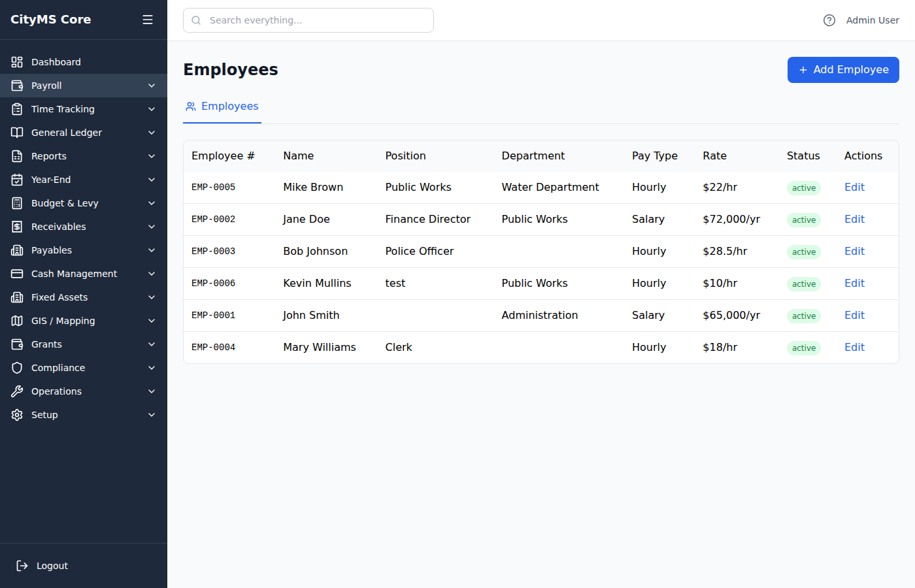Click the Add Employee button

click(843, 70)
